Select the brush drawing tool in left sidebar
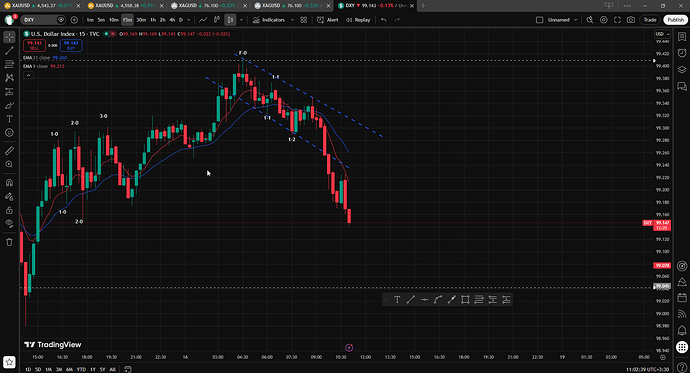Viewport: 690px width, 373px height. tap(9, 105)
